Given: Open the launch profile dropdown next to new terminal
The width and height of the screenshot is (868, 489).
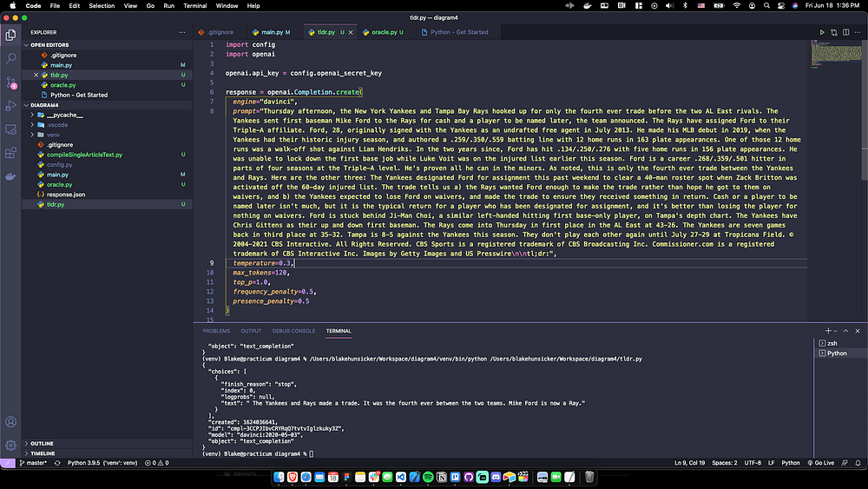Looking at the screenshot, I should 835,331.
